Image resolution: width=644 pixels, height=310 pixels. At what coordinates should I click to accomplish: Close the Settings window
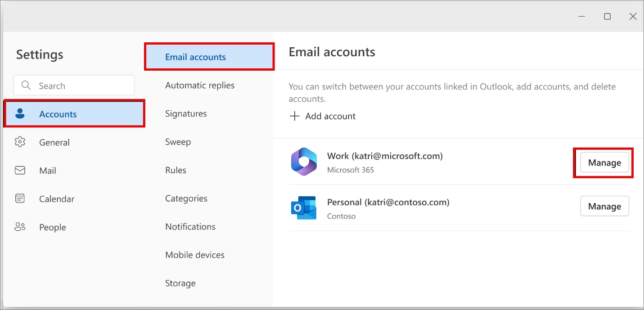coord(633,17)
